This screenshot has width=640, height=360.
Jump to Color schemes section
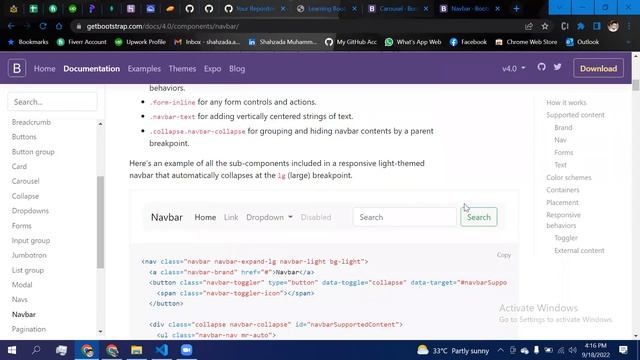(x=569, y=178)
